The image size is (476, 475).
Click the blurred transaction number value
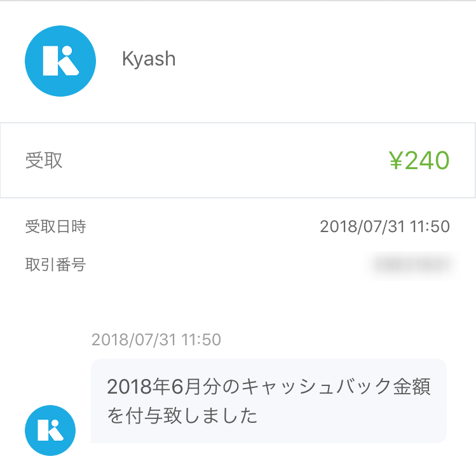tap(412, 265)
